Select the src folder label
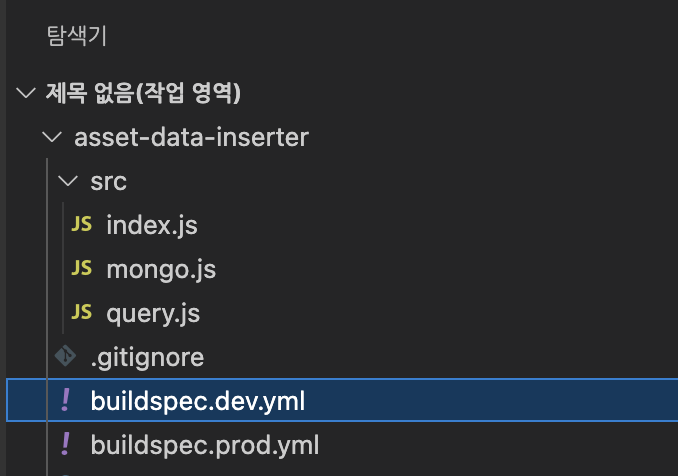 click(109, 182)
